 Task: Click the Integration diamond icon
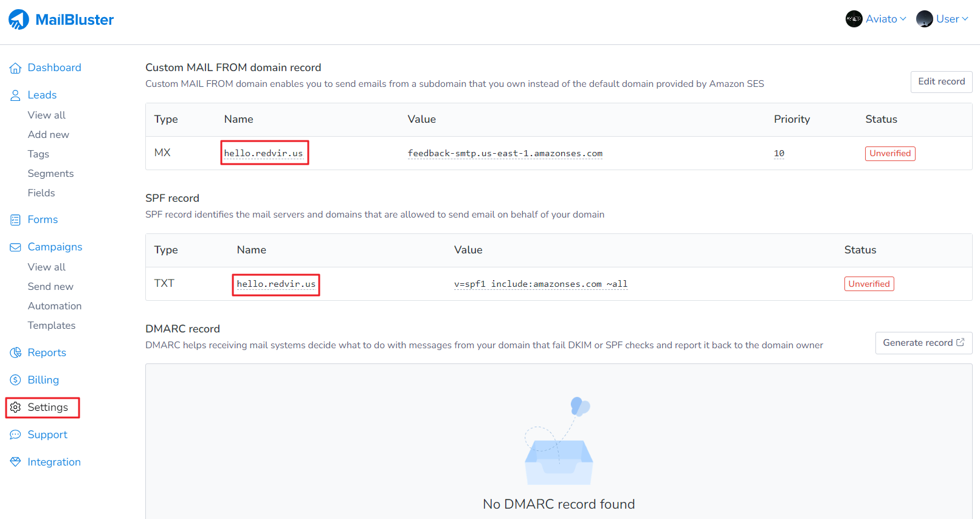coord(15,462)
